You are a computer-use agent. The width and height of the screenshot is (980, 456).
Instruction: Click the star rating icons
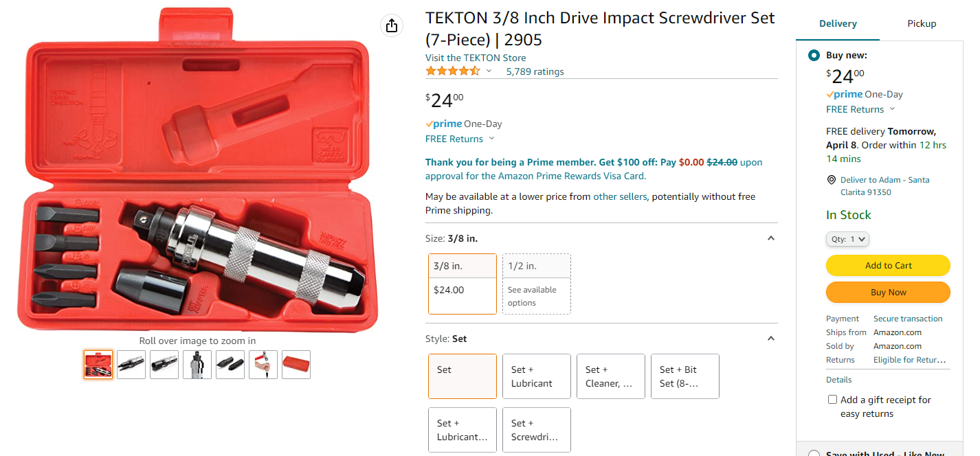(452, 71)
